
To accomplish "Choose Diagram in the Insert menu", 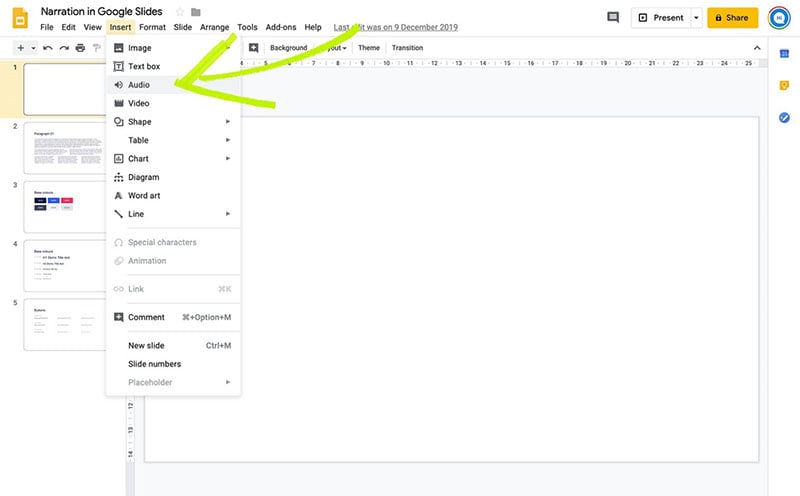I will (173, 177).
